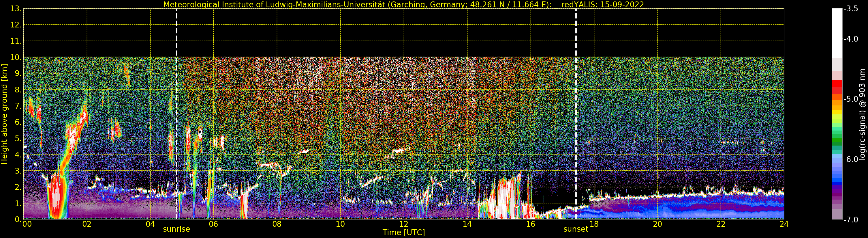Click the colorbar value '-4.0'
The width and height of the screenshot is (868, 238).
pos(851,39)
